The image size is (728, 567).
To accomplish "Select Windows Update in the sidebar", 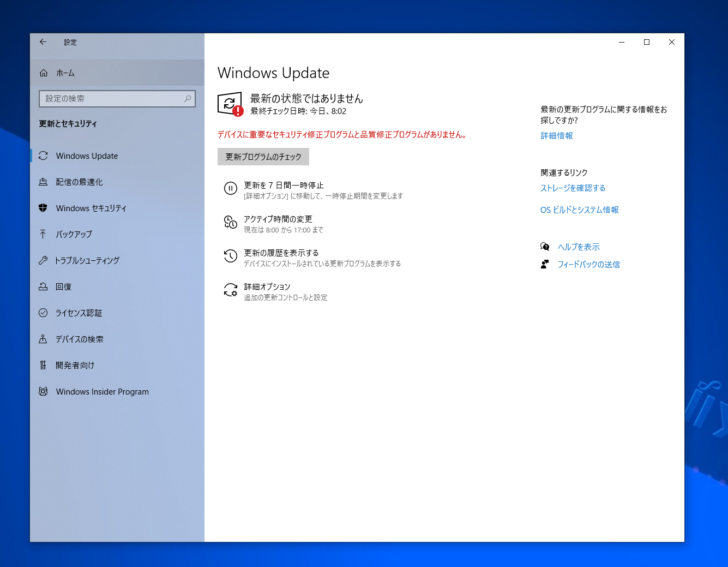I will (x=87, y=156).
